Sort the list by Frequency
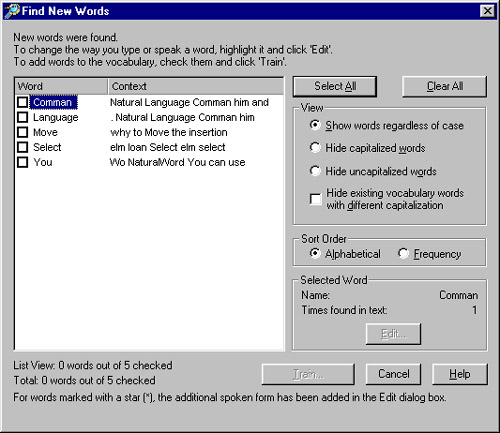 (403, 254)
